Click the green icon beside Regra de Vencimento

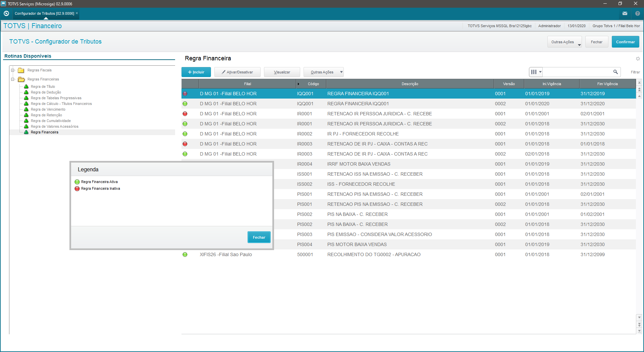click(x=26, y=109)
